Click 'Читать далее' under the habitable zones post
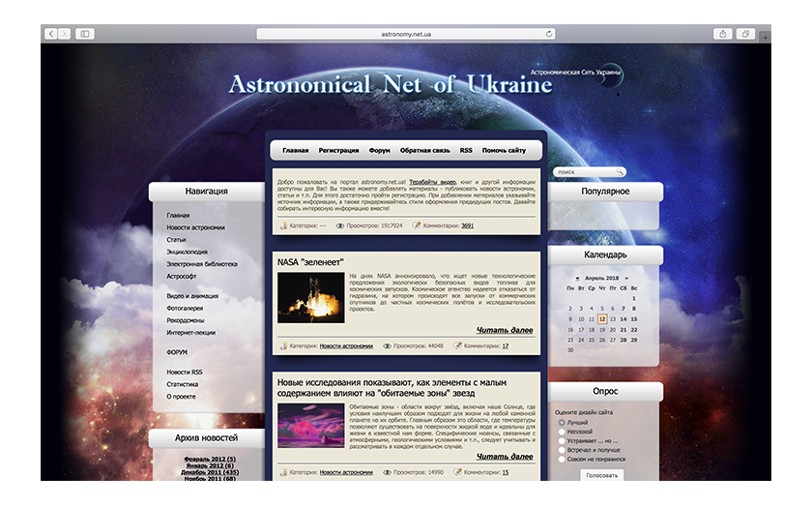The image size is (812, 508). tap(505, 457)
